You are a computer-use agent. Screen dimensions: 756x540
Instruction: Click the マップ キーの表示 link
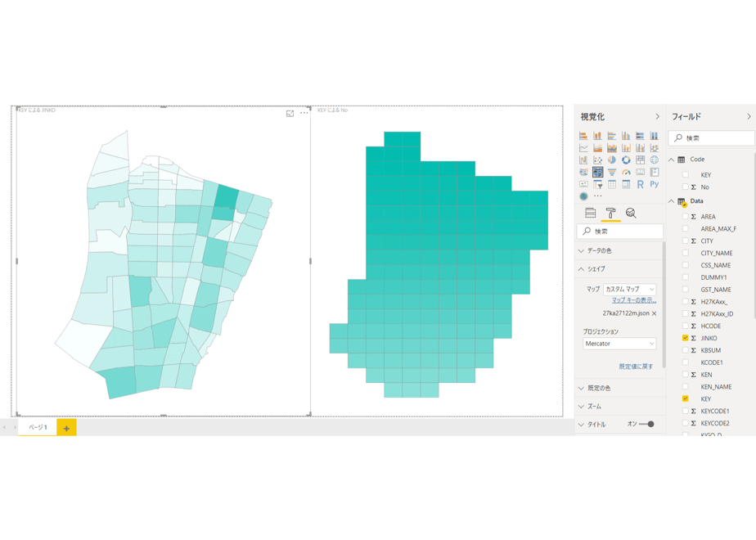634,300
